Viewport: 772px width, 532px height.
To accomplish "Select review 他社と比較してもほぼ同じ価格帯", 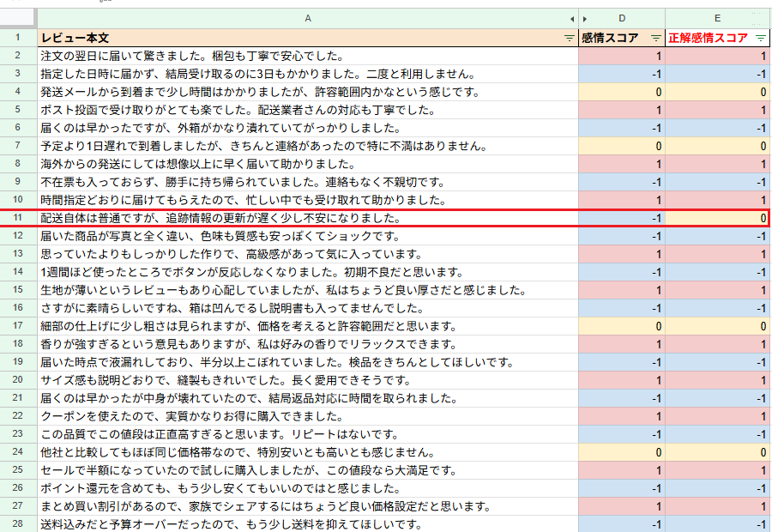I will click(x=308, y=452).
